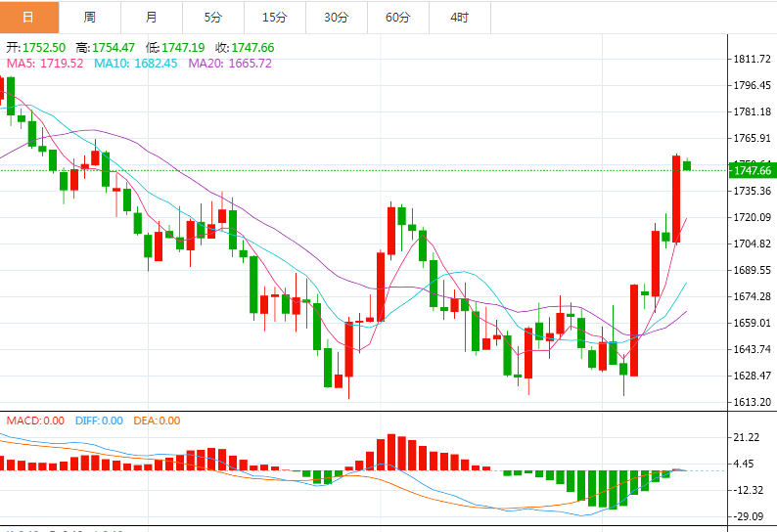Click the 1613.20 price axis label

coord(753,402)
